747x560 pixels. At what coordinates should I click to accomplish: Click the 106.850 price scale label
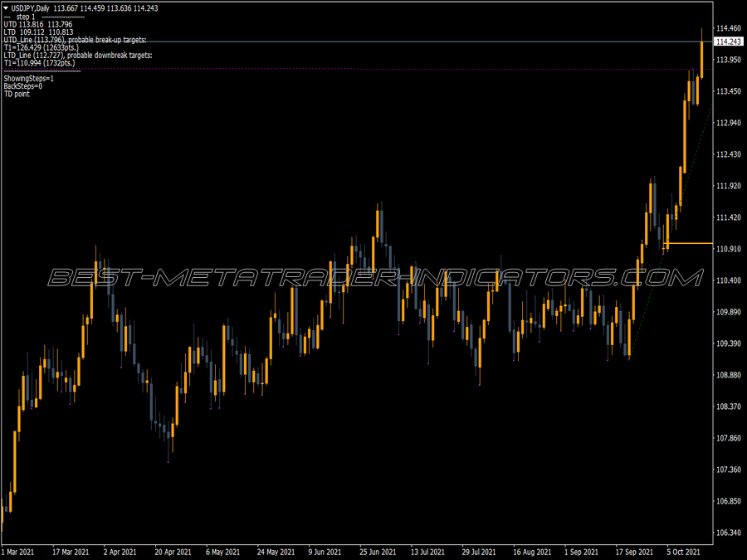(x=729, y=501)
